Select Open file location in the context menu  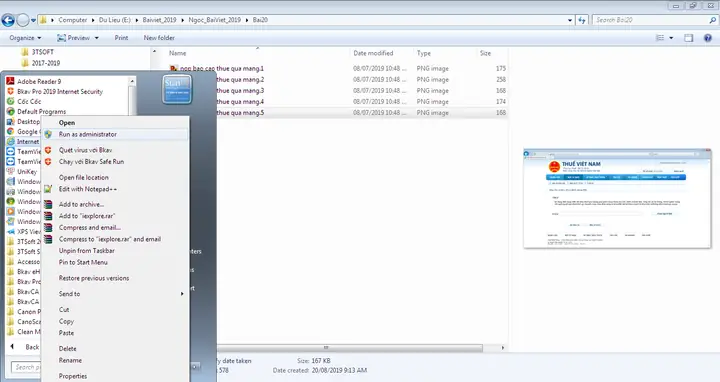click(84, 177)
